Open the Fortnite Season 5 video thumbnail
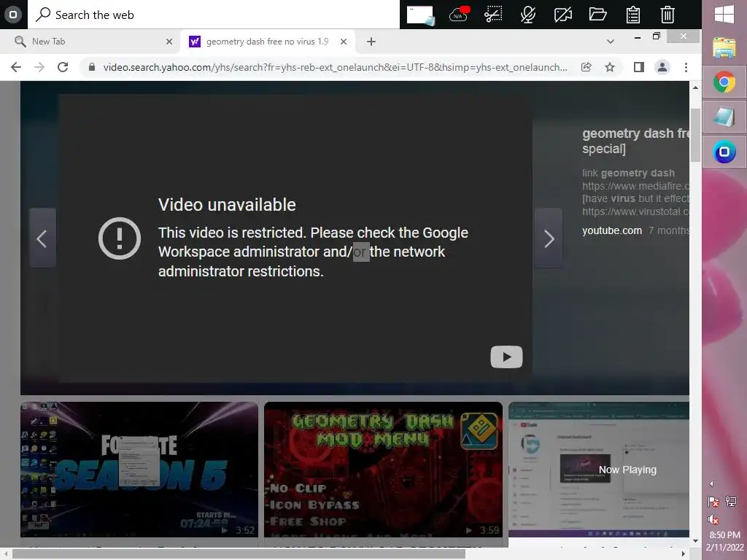This screenshot has width=747, height=560. [139, 470]
